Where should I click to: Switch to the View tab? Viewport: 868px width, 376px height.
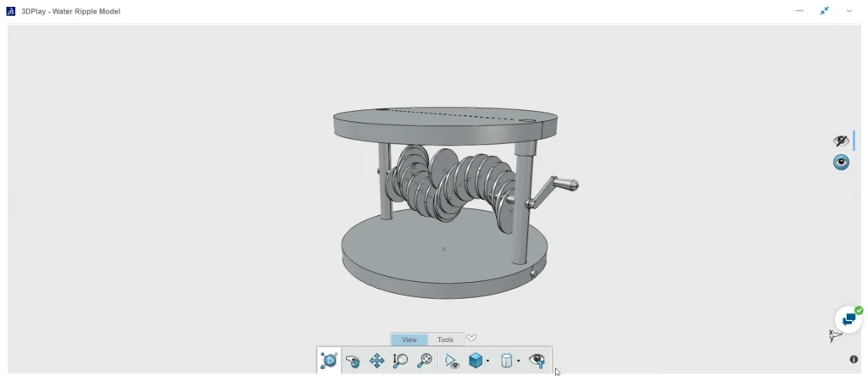409,340
